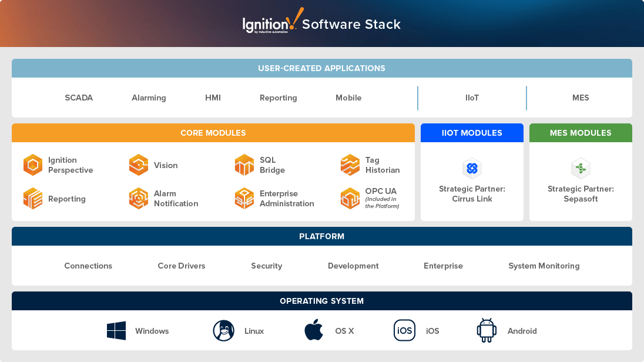The height and width of the screenshot is (362, 644).
Task: Click the MES Modules green header
Action: pos(581,133)
